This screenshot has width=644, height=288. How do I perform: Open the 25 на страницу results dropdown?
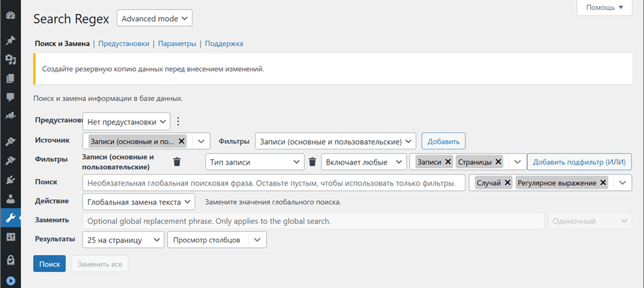(123, 240)
